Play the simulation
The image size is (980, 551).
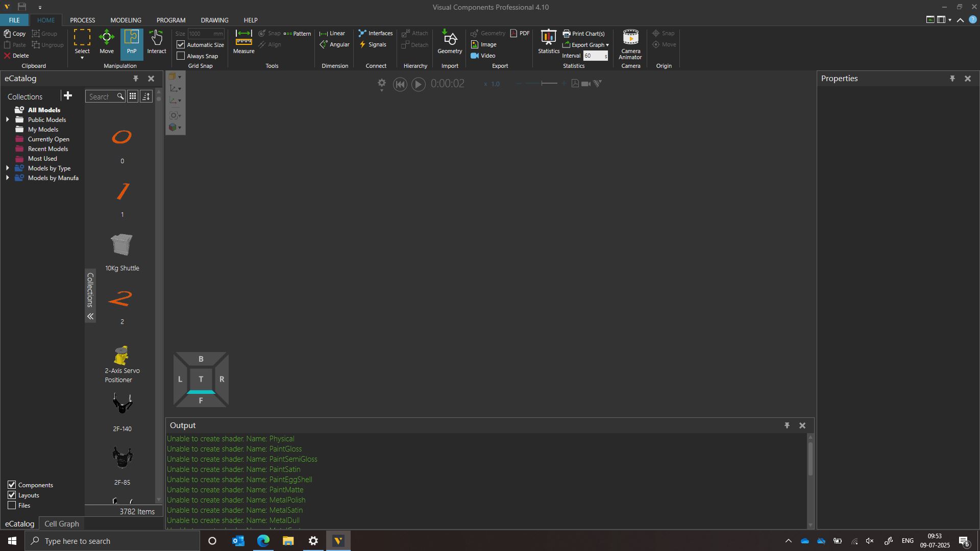418,84
